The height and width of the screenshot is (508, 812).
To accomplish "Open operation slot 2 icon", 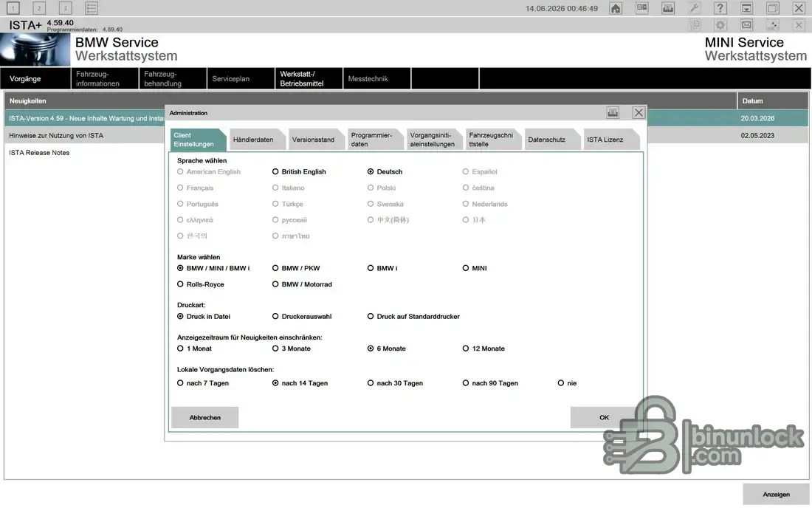I will point(39,8).
